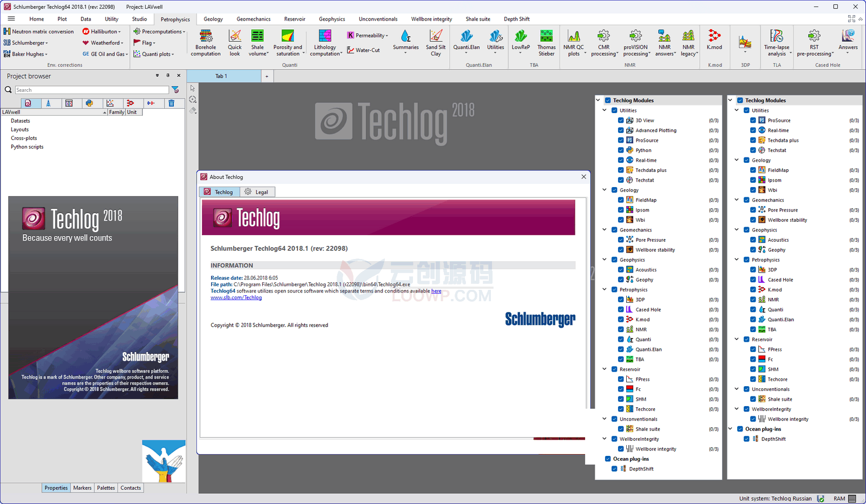The image size is (866, 504).
Task: Click the Project browser search field
Action: pyautogui.click(x=91, y=90)
